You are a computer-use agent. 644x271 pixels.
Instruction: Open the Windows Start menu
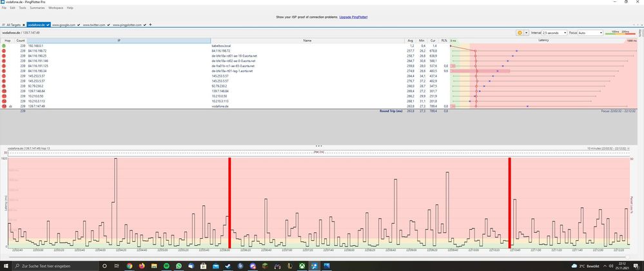(5, 266)
